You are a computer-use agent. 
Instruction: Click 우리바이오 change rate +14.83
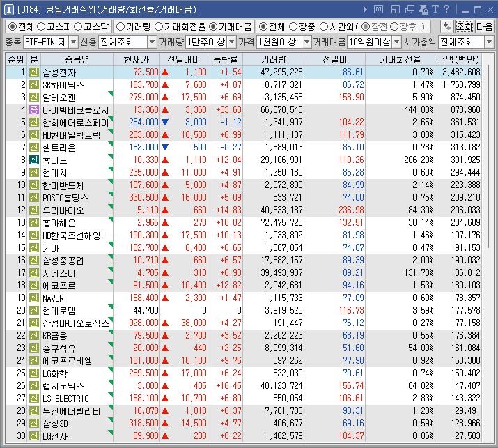pos(228,210)
